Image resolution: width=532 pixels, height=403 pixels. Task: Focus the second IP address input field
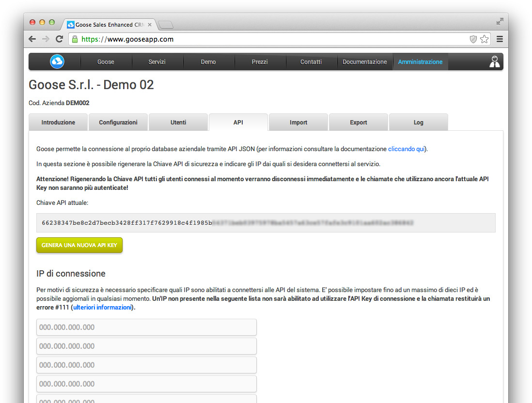tap(147, 346)
